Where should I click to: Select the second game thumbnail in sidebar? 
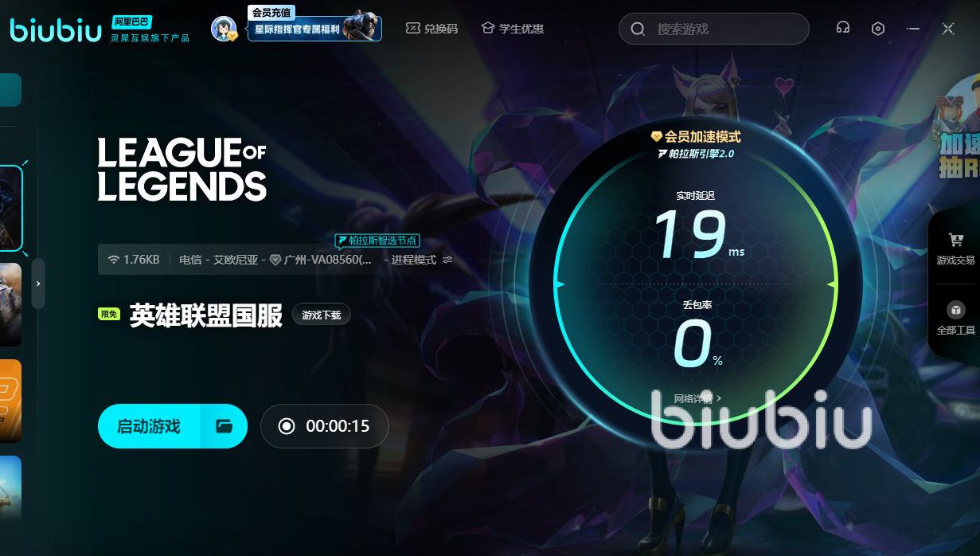10,304
